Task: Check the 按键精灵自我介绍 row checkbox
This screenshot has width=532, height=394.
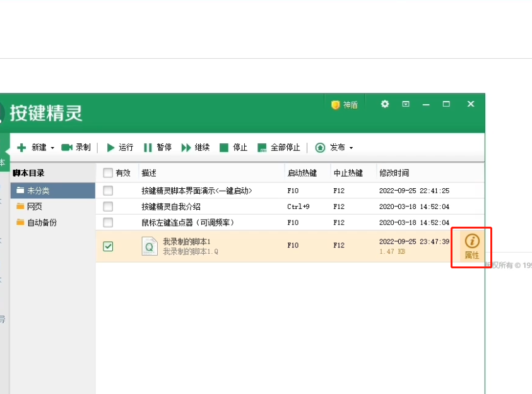Action: point(108,206)
